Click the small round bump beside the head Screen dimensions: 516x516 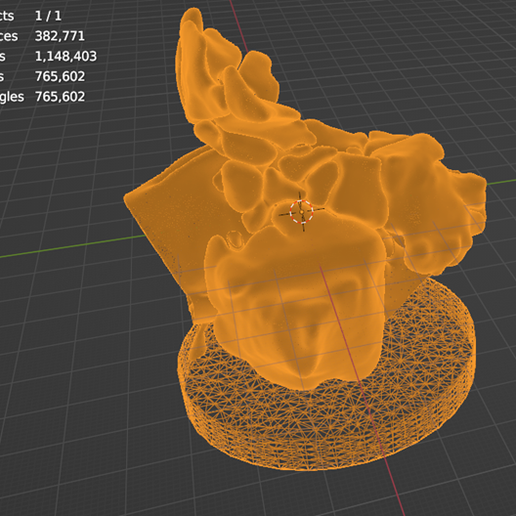[235, 239]
